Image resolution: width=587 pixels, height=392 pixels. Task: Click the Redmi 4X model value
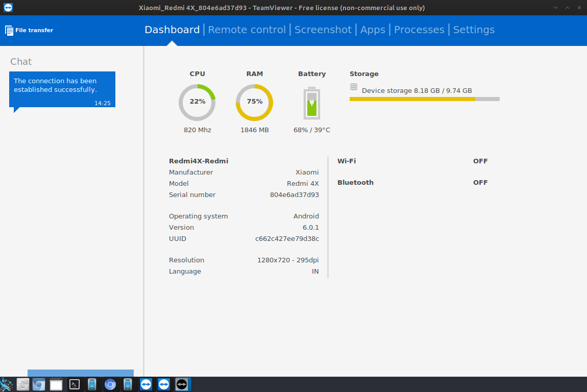[303, 183]
